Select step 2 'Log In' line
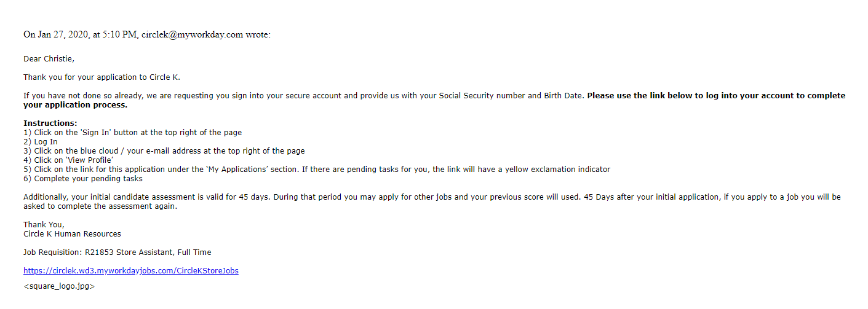 (x=41, y=142)
